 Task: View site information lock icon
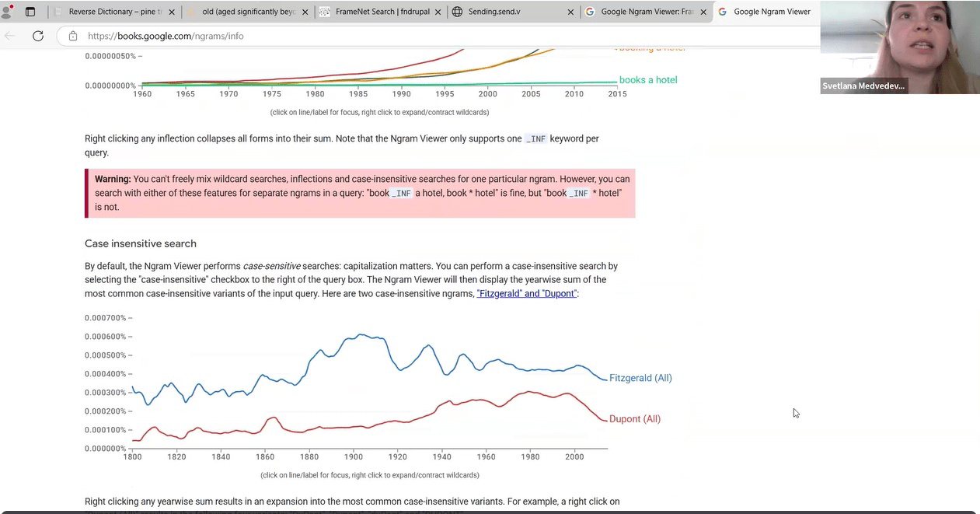tap(73, 36)
